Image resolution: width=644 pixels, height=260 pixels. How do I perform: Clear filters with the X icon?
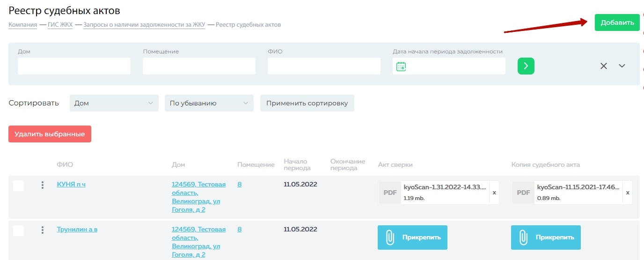tap(604, 66)
